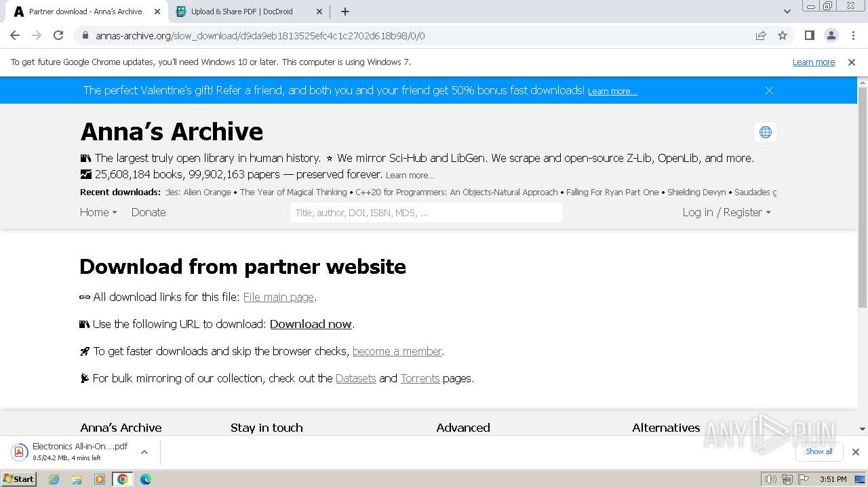Click Falling For Ryan Part One recent download

click(612, 192)
